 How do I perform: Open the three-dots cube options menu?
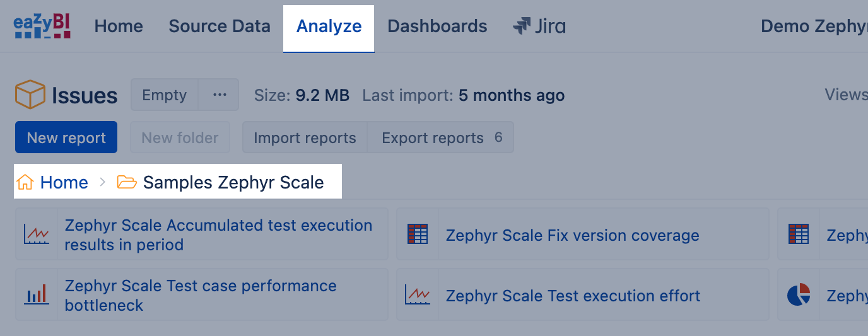tap(220, 95)
